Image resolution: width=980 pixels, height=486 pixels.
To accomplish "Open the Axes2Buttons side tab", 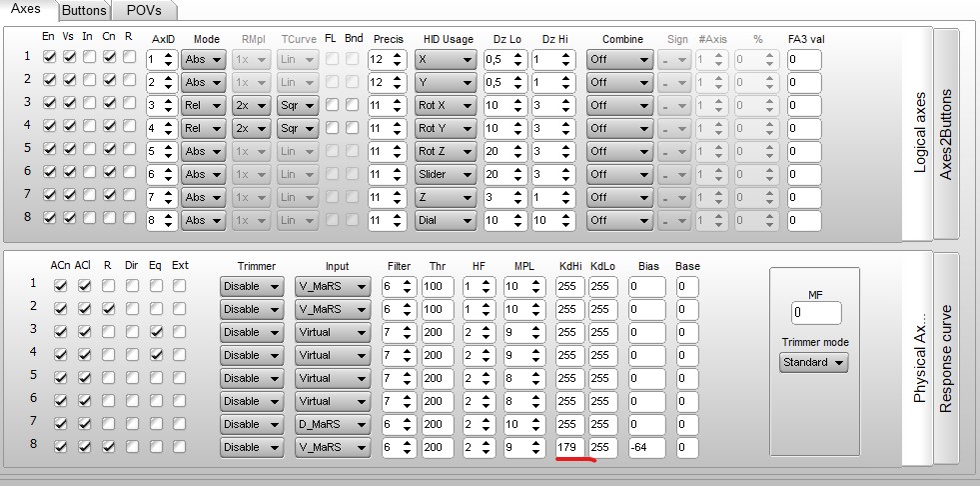I will tap(946, 134).
